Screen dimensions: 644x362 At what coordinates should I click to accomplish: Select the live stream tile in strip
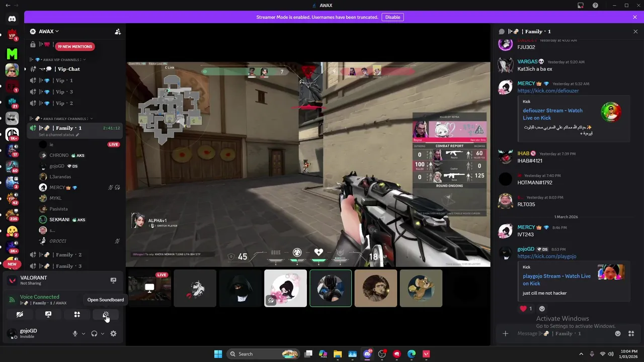click(x=149, y=288)
